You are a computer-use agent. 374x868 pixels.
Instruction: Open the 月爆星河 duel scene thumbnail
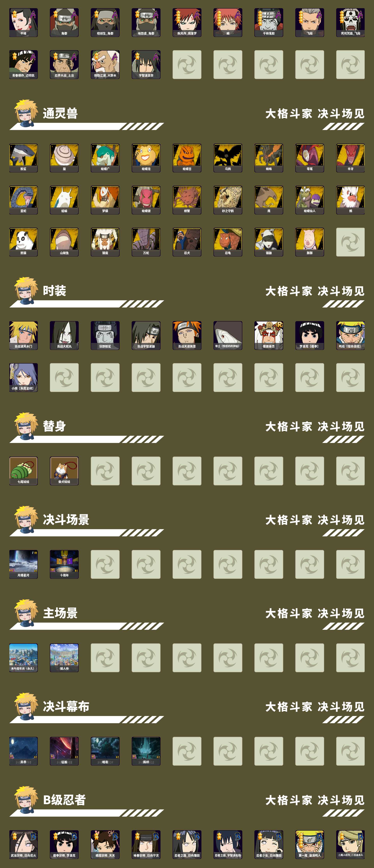coord(23,564)
